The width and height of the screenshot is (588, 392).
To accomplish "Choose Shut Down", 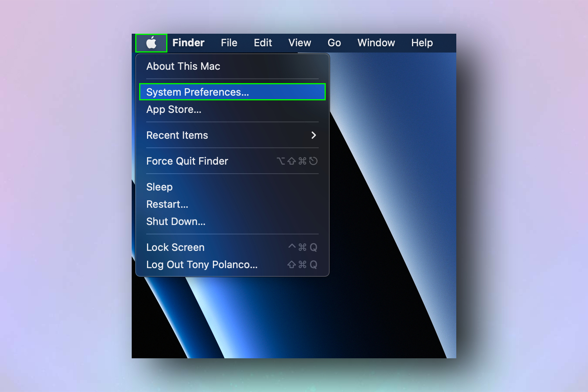I will [x=176, y=221].
